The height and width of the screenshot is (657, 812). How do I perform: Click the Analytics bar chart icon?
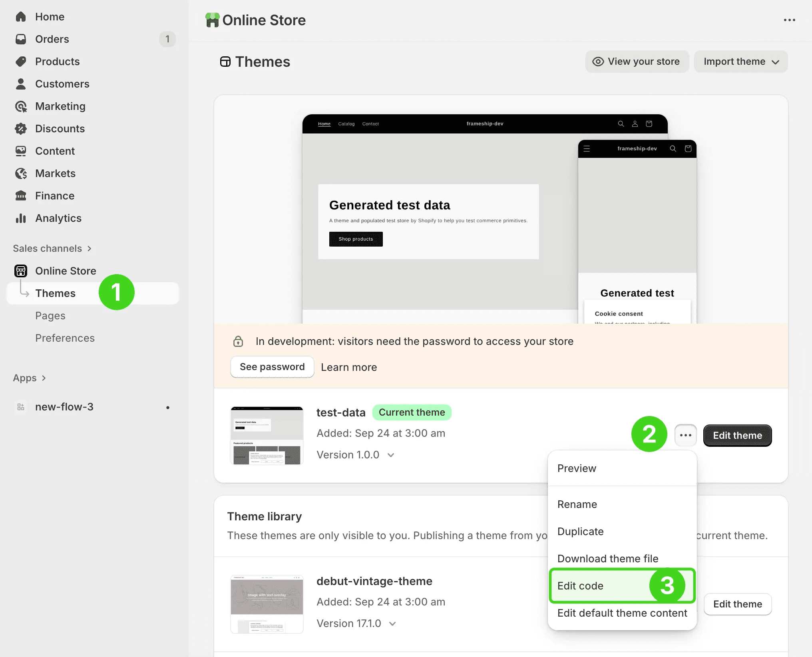(x=21, y=218)
